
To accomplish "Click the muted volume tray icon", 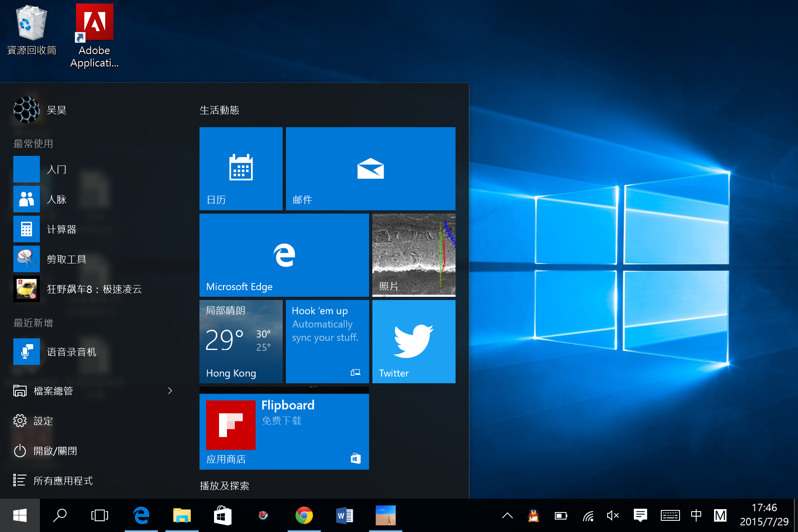I will (613, 516).
